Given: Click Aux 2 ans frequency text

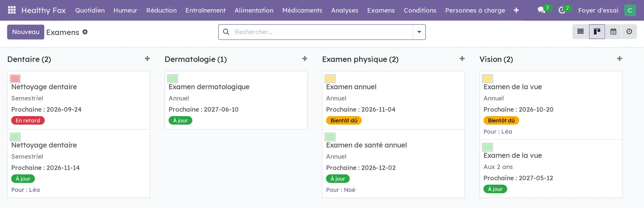Looking at the screenshot, I should click(x=498, y=167).
